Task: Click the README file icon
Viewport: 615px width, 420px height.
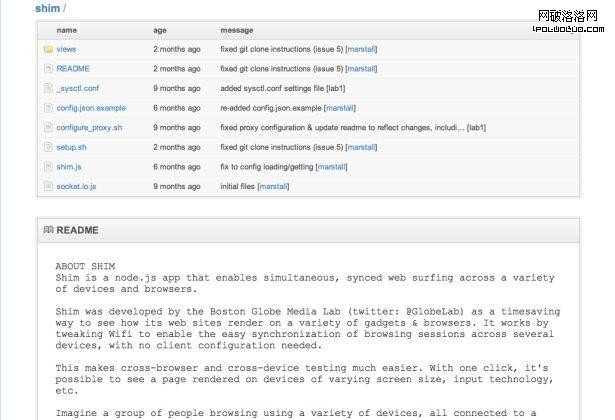Action: point(47,69)
